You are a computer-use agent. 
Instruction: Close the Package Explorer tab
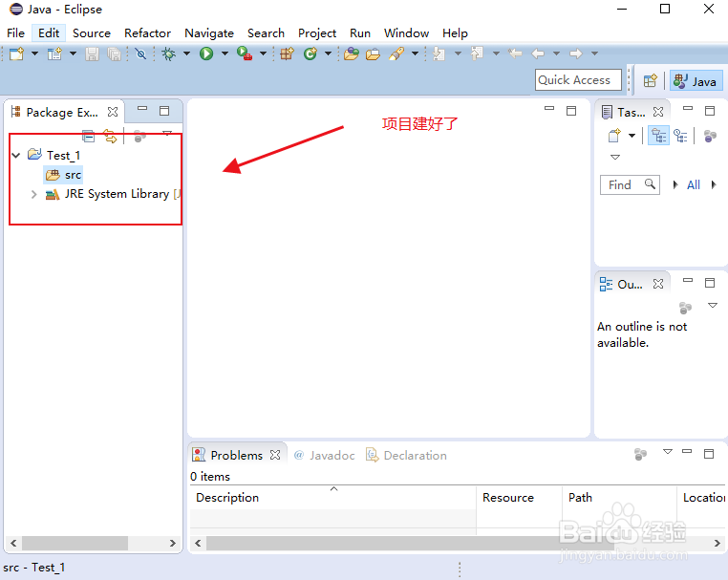(x=113, y=112)
